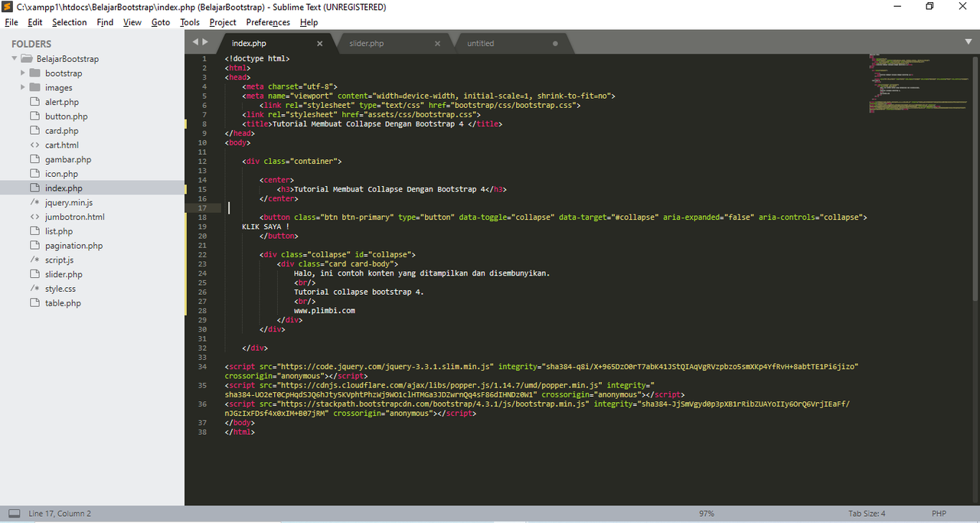Screen dimensions: 980x523
Task: Open the Find menu
Action: click(x=105, y=22)
